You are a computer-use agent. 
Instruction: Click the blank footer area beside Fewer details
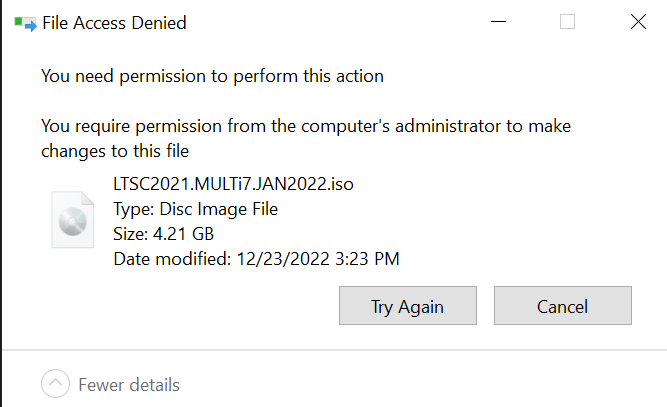coord(421,384)
